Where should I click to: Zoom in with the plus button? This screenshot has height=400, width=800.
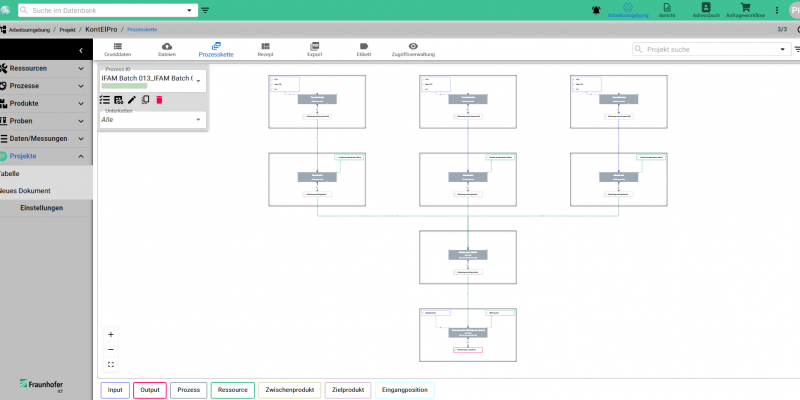click(111, 334)
